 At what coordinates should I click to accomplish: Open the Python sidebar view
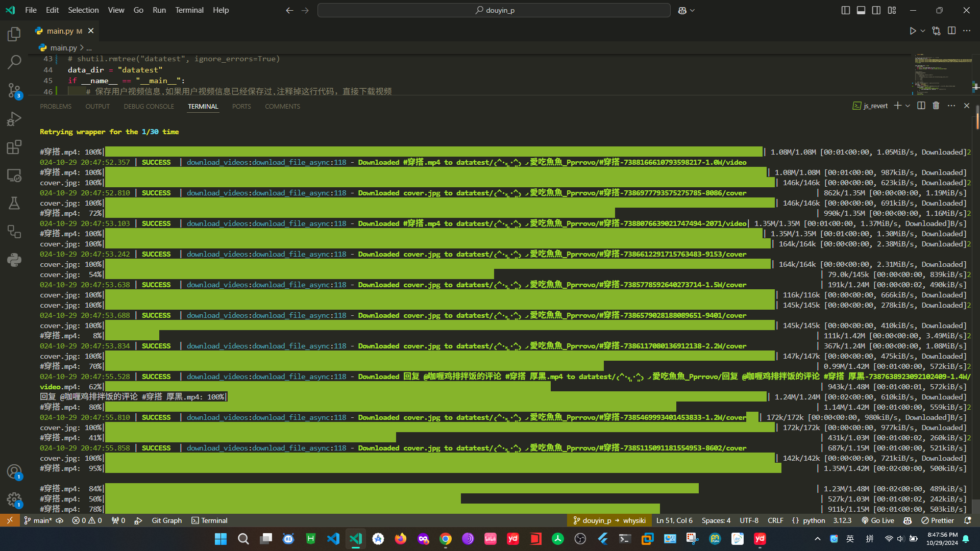pyautogui.click(x=14, y=260)
